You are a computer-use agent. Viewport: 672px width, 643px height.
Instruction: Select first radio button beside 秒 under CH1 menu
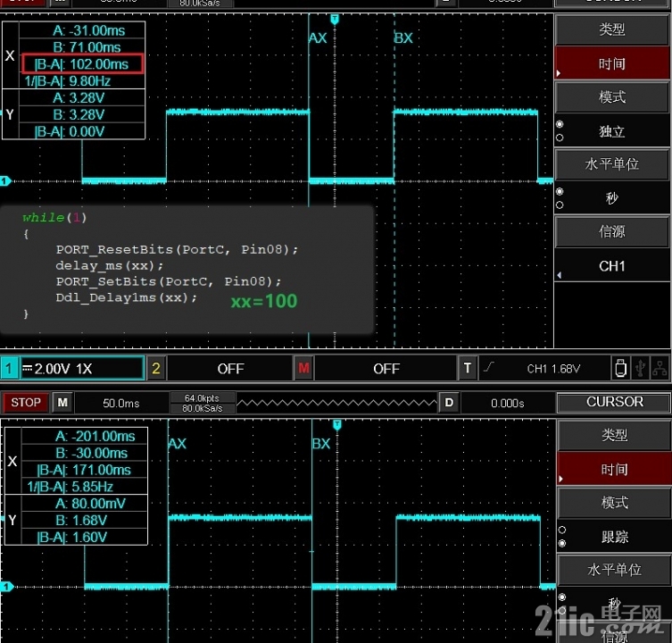coord(560,191)
